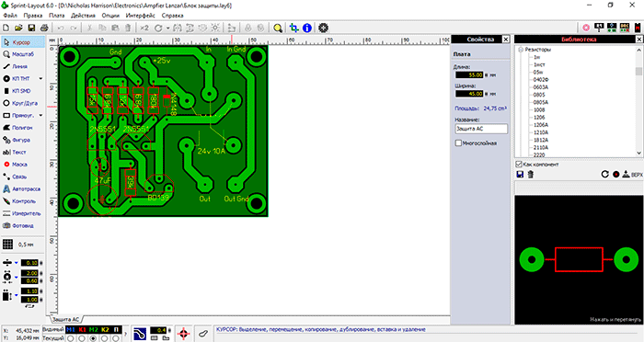The width and height of the screenshot is (644, 342).
Task: Select the КП THT pad tool
Action: (x=19, y=79)
